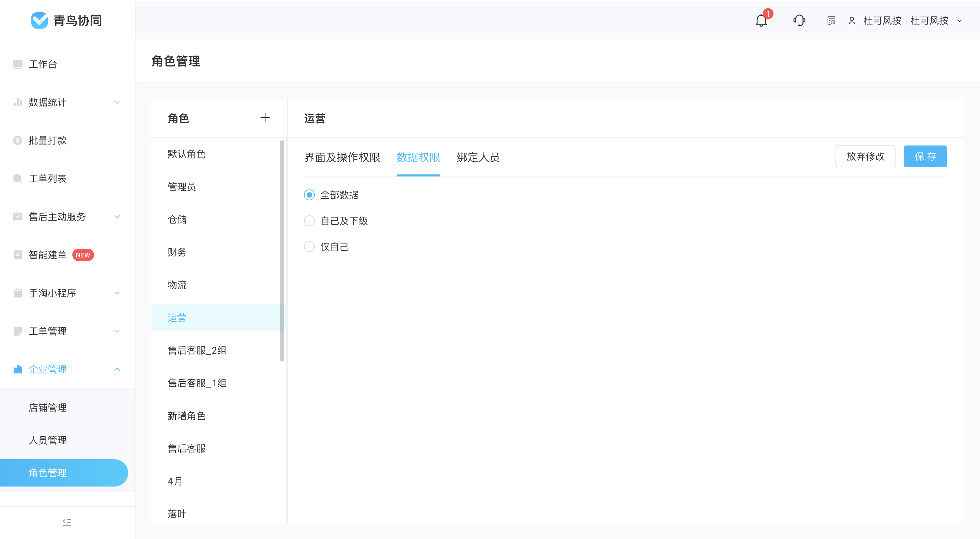Open customer support headset icon
This screenshot has height=539, width=980.
point(799,20)
